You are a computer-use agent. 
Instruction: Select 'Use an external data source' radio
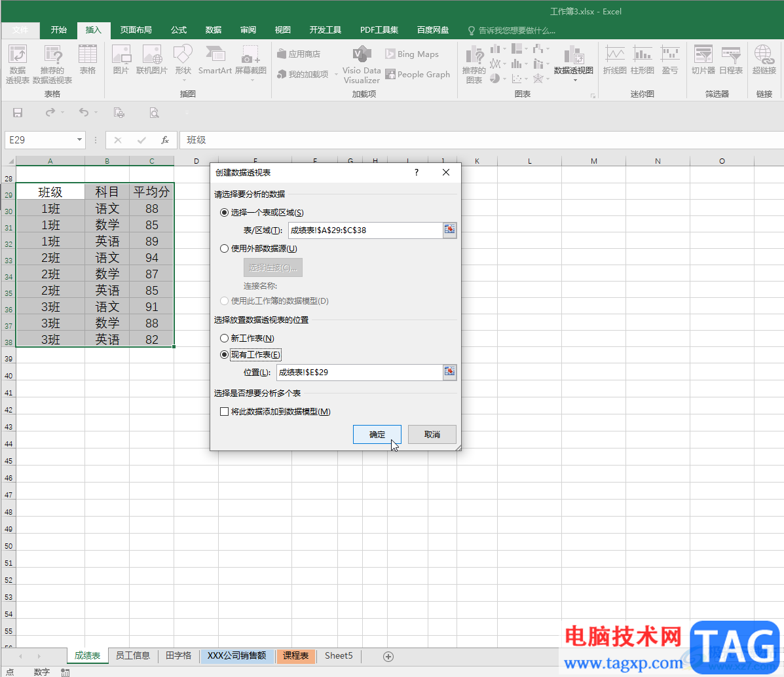[x=224, y=249]
